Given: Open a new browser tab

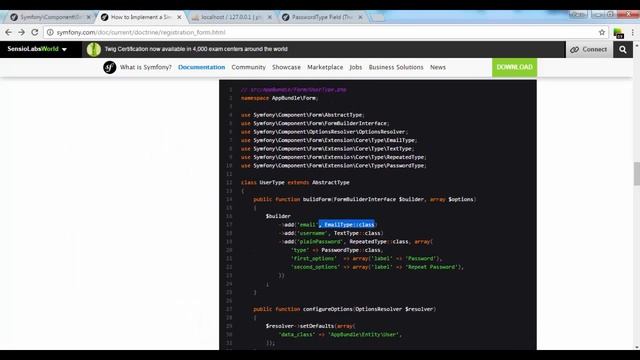Looking at the screenshot, I should 378,18.
